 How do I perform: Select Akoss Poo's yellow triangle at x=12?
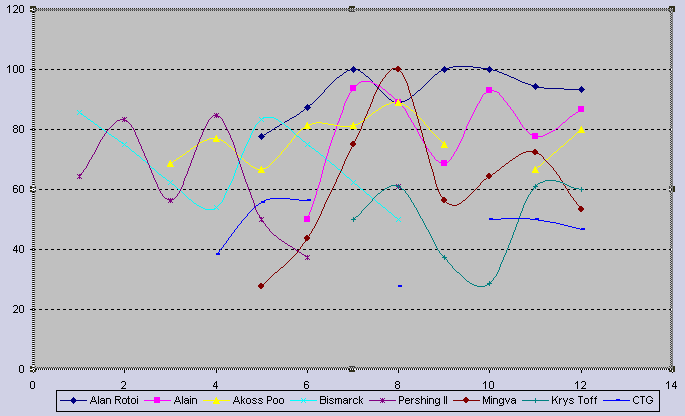581,129
